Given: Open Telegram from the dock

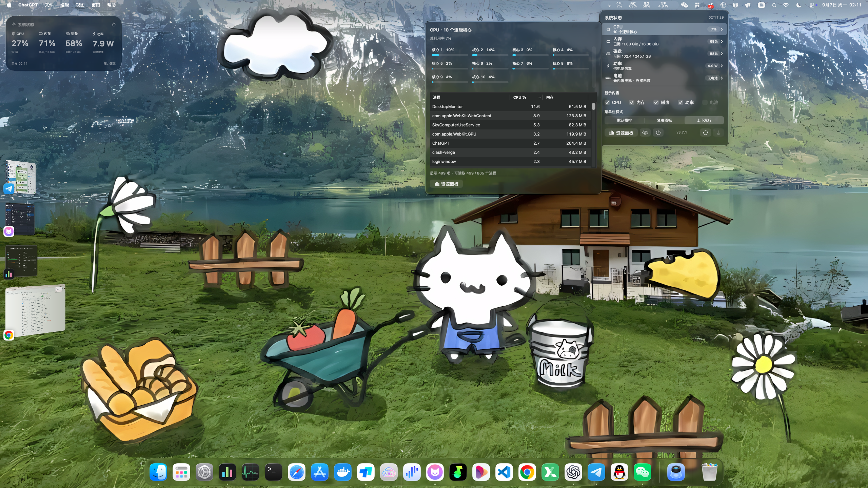Looking at the screenshot, I should [596, 472].
